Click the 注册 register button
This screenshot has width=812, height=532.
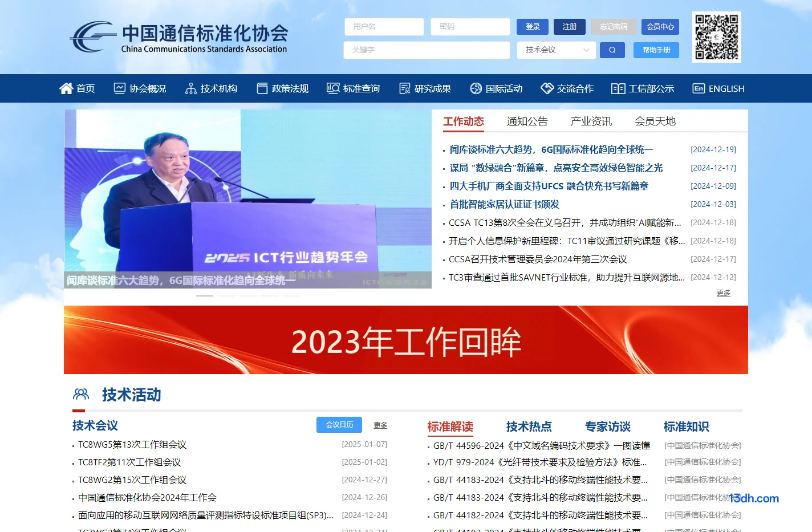pos(570,27)
